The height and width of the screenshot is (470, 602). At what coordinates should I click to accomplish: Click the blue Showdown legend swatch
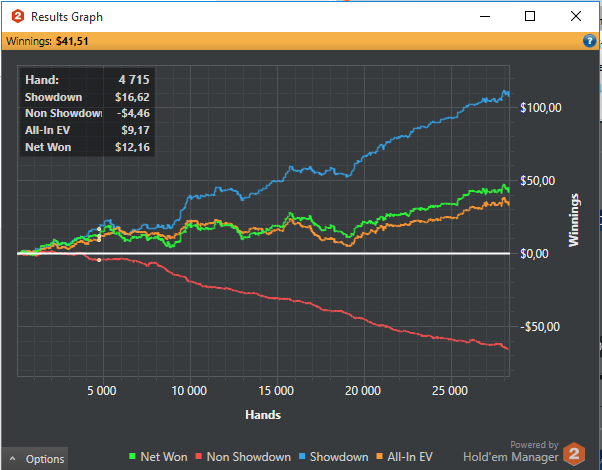pos(302,457)
